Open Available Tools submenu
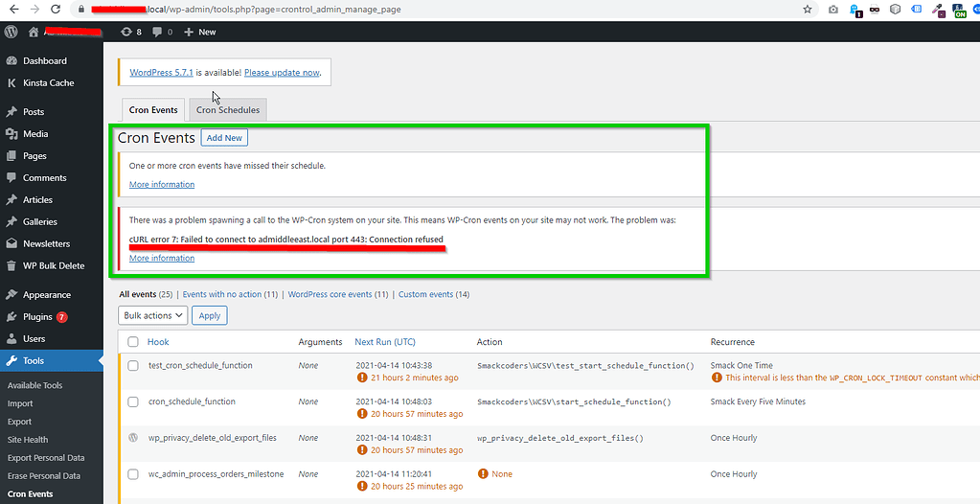This screenshot has height=504, width=980. [35, 386]
